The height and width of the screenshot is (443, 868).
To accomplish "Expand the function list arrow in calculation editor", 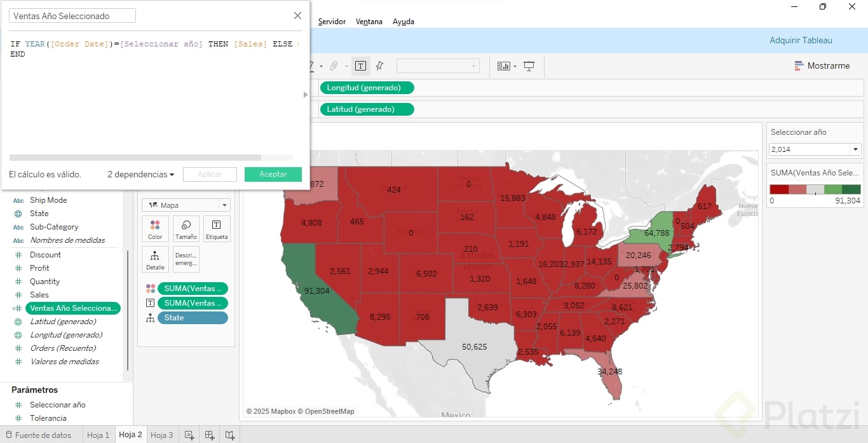I will point(306,95).
